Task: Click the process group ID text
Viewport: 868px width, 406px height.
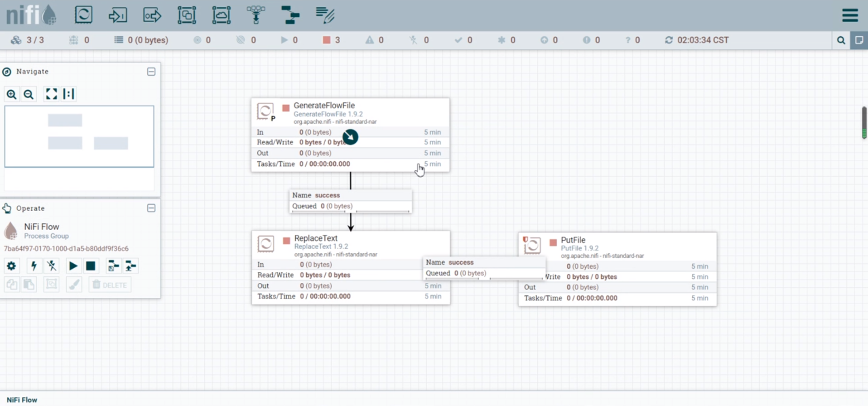Action: [x=66, y=249]
